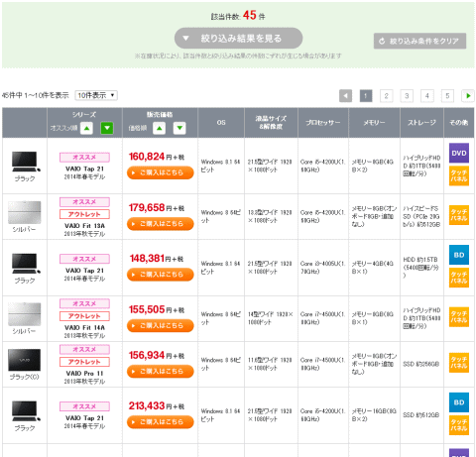Click アウトレット badge in VAIO Fit 14A row
The image size is (476, 457).
(x=84, y=316)
